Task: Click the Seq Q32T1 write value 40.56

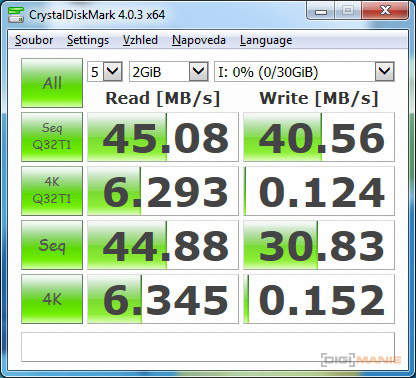Action: coord(319,137)
